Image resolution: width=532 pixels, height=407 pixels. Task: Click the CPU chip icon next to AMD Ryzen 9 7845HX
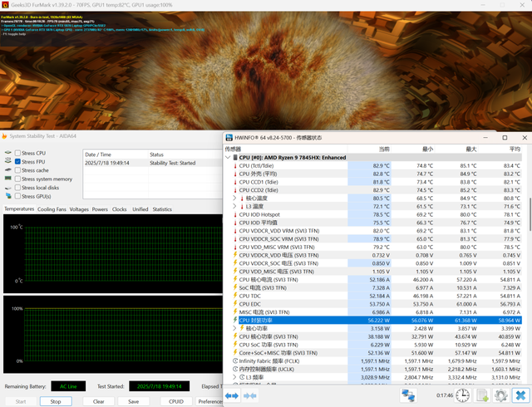[x=234, y=157]
